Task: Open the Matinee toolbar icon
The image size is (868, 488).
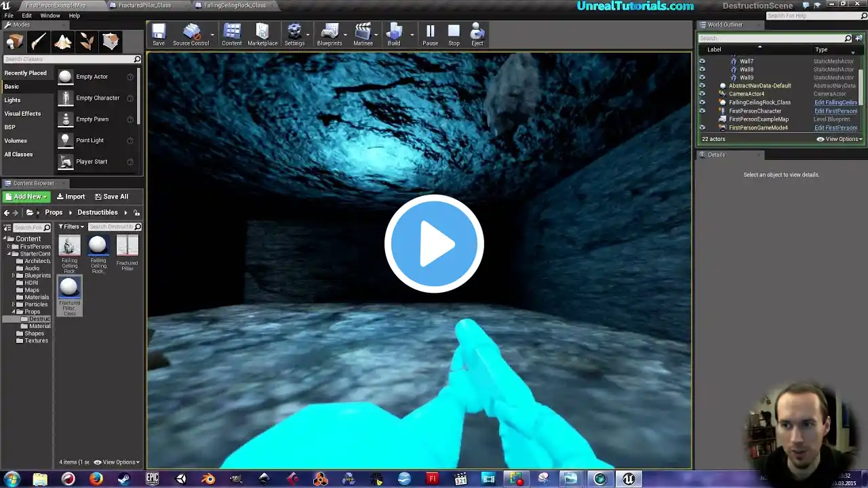Action: 363,35
